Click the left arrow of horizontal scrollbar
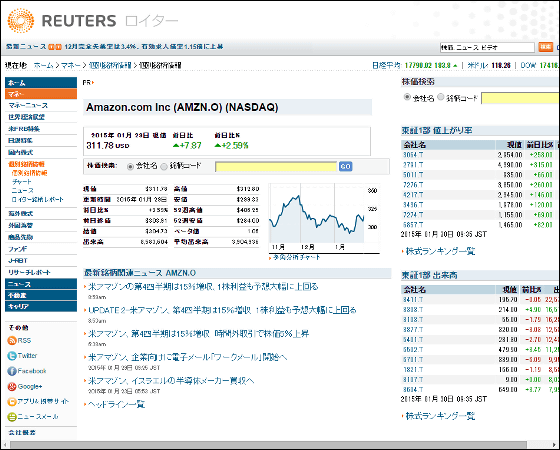 tap(4, 445)
